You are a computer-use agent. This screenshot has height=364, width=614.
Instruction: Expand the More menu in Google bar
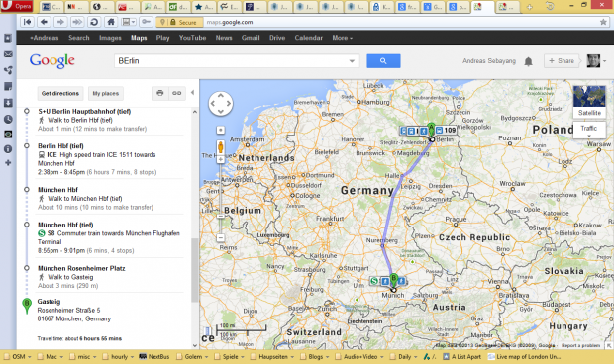click(343, 38)
